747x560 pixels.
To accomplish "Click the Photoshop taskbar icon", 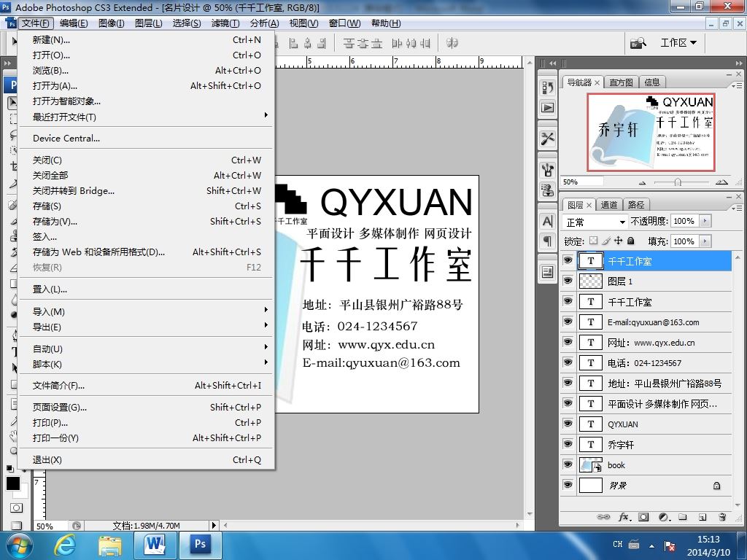I will (200, 544).
